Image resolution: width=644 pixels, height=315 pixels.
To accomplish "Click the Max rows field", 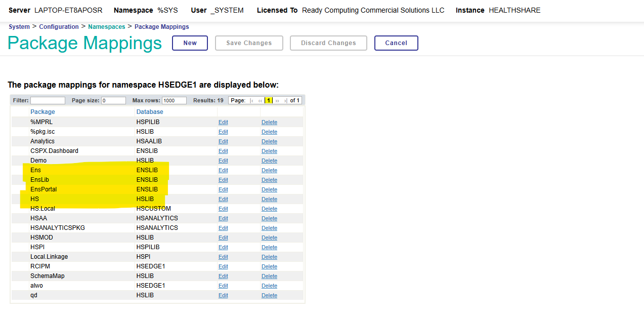I will 174,101.
